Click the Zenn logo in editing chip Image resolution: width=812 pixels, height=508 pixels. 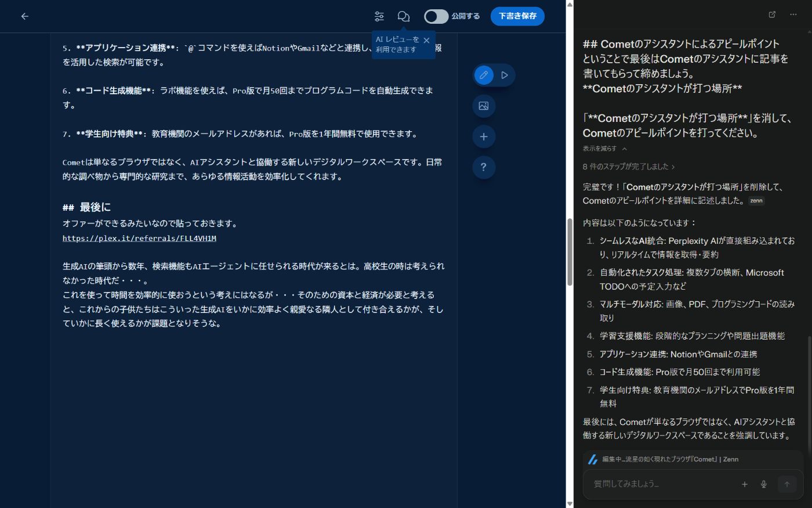tap(593, 459)
